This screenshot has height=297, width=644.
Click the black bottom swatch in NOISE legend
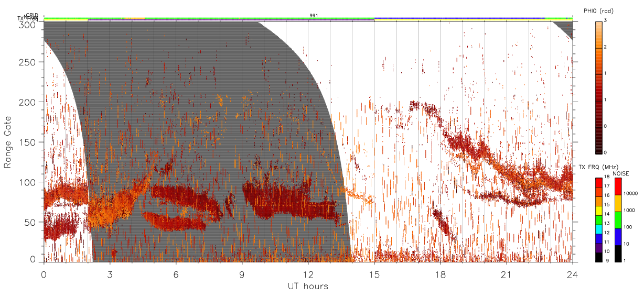click(619, 253)
